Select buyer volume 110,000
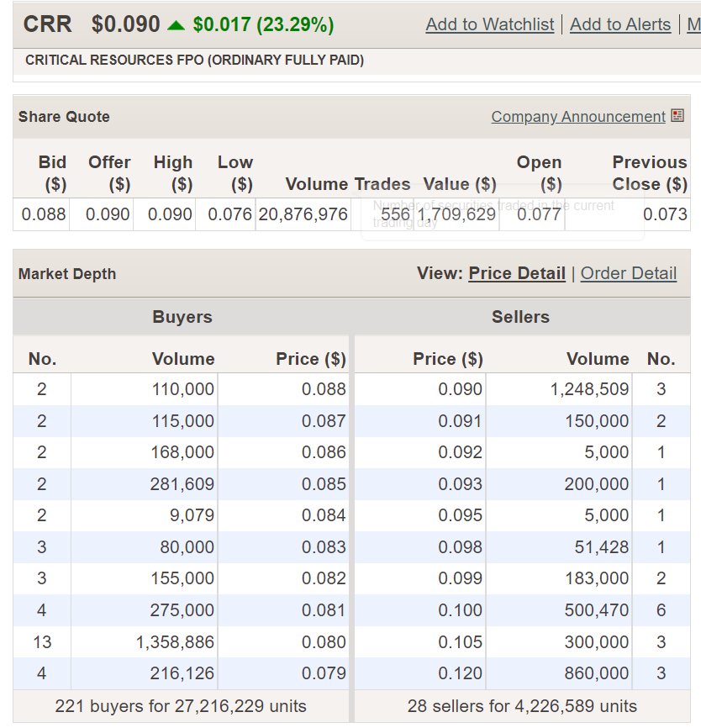The width and height of the screenshot is (701, 728). [x=183, y=389]
